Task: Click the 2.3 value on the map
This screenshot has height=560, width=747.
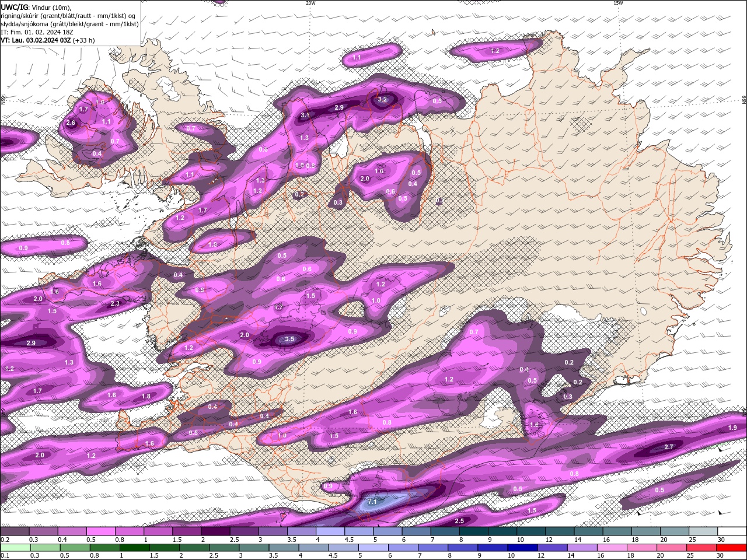Action: pyautogui.click(x=115, y=303)
